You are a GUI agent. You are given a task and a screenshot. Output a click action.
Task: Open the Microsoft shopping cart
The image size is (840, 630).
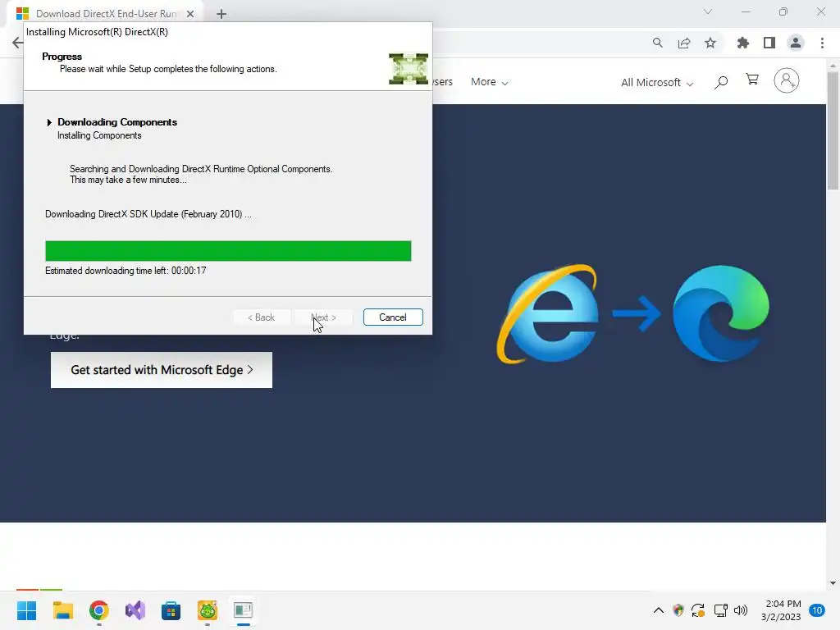click(x=752, y=80)
